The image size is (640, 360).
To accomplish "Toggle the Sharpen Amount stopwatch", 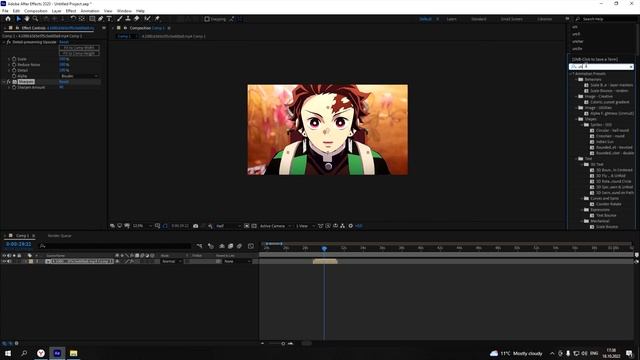I will (14, 87).
